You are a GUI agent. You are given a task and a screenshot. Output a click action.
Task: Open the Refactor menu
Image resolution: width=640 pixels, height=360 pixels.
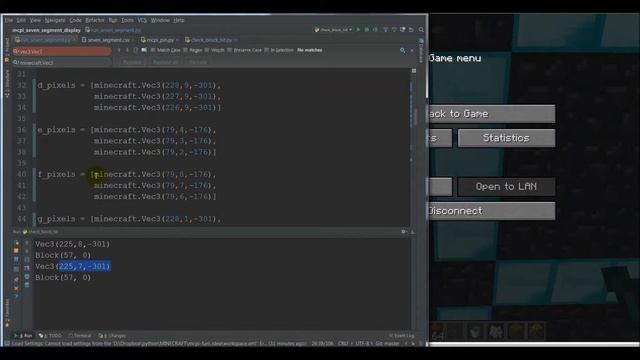pyautogui.click(x=95, y=20)
